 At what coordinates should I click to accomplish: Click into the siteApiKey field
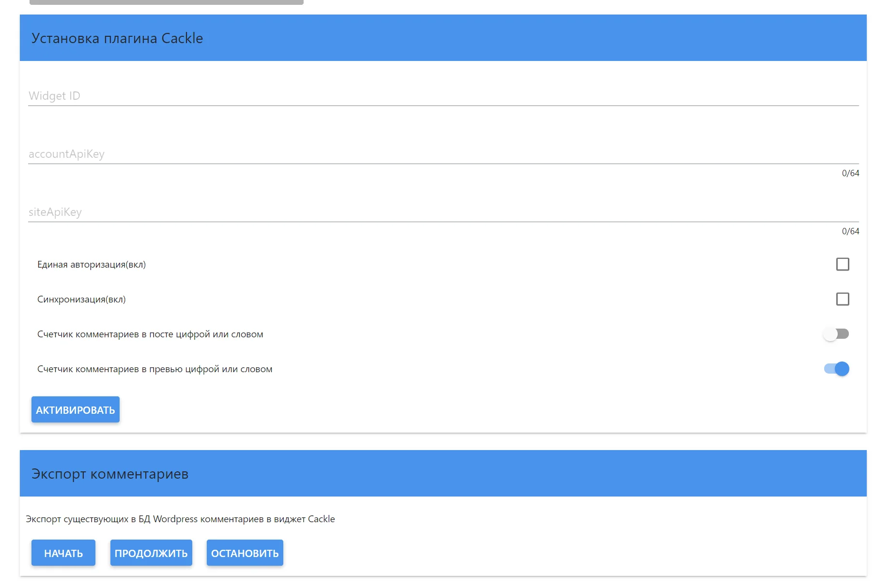click(443, 212)
